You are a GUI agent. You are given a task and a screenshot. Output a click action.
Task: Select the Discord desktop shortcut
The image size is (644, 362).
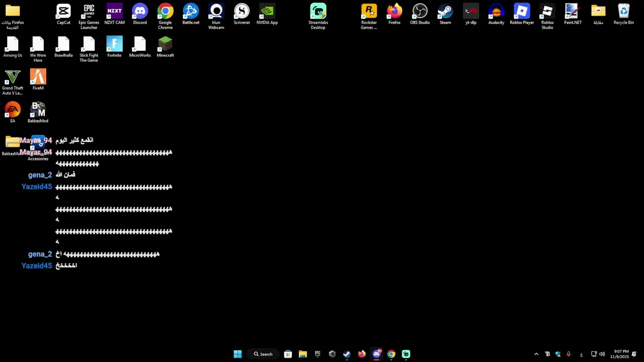coord(140,15)
